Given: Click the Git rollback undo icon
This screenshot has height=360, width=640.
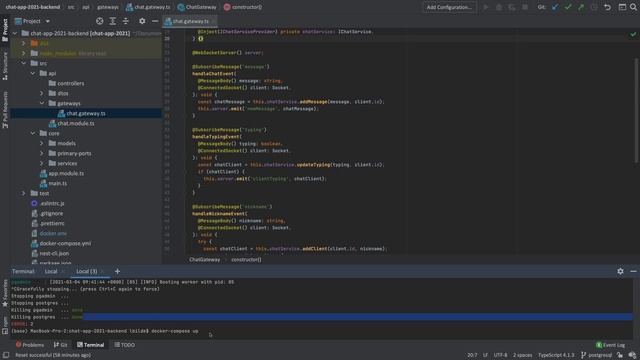Looking at the screenshot, I should coord(607,7).
